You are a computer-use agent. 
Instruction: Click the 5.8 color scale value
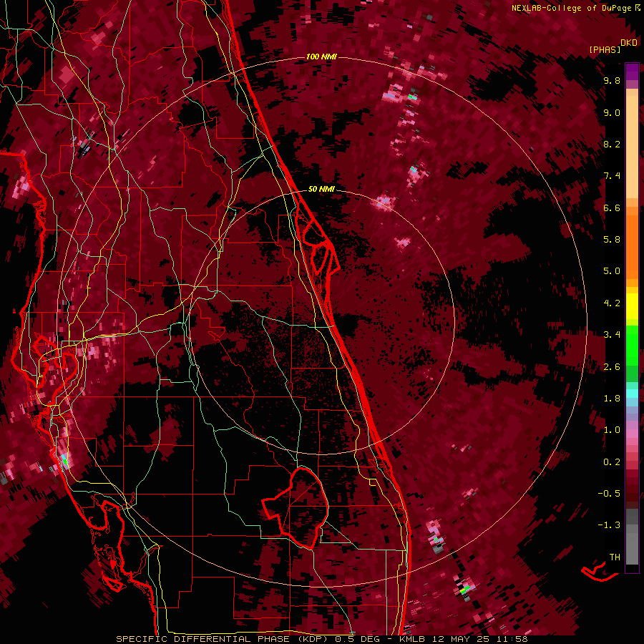pos(612,240)
